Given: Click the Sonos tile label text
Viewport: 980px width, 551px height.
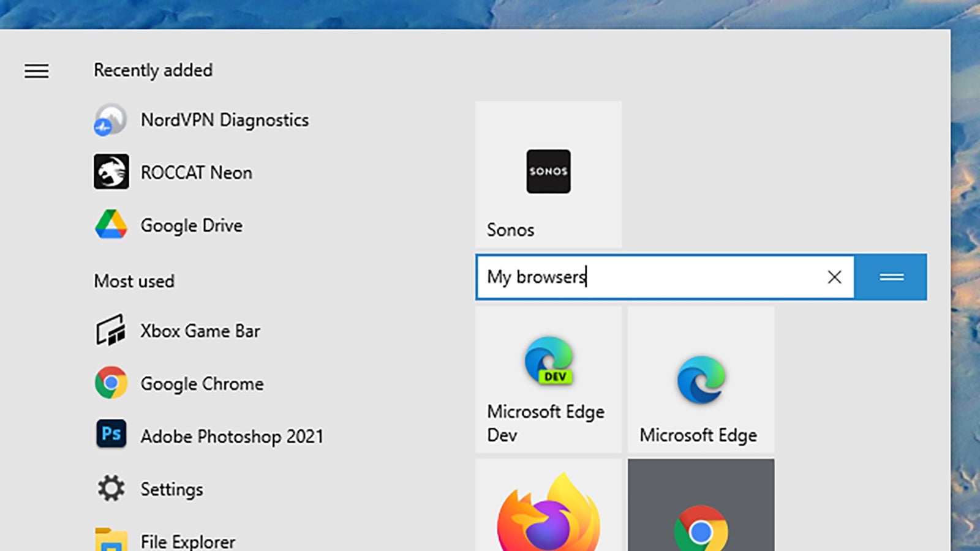Looking at the screenshot, I should click(x=510, y=230).
